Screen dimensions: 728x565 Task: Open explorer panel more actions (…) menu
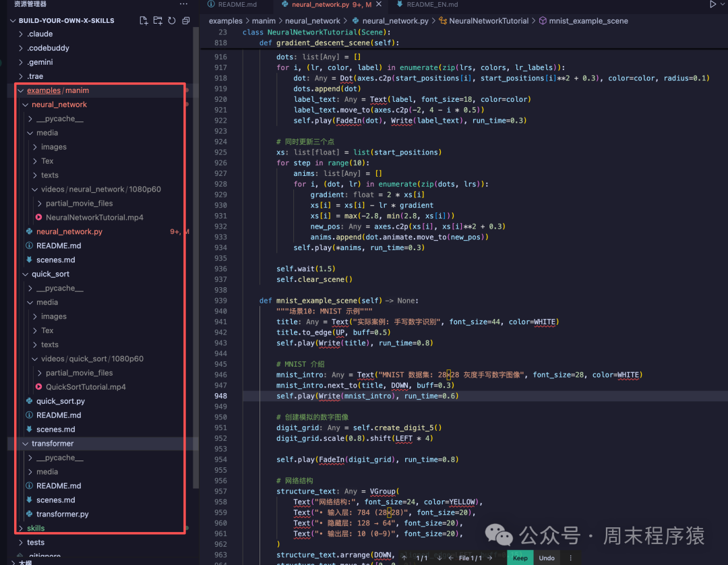(183, 4)
